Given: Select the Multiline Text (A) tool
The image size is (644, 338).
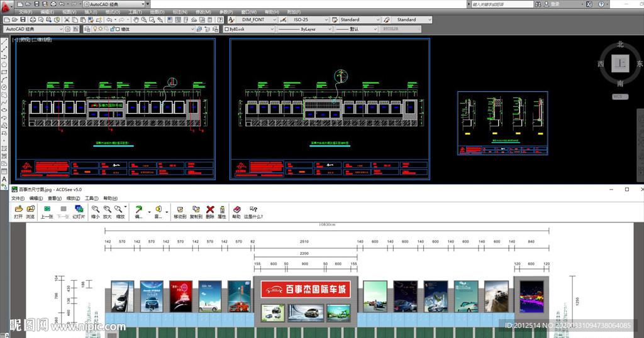Looking at the screenshot, I should (x=4, y=179).
